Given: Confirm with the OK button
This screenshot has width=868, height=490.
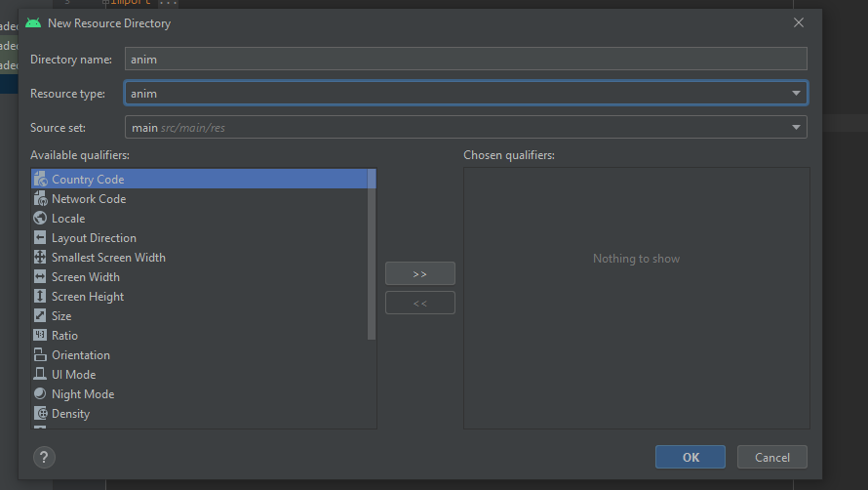Looking at the screenshot, I should point(690,457).
